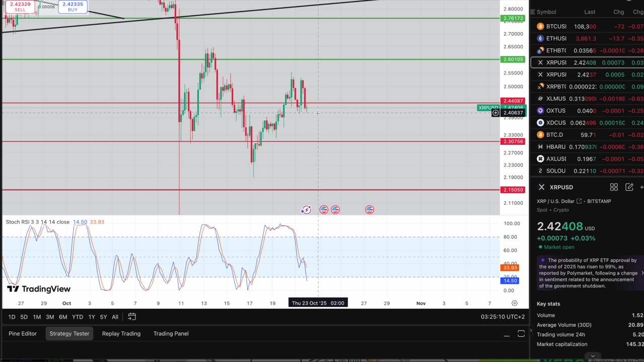Select the All time range
This screenshot has width=644, height=362.
(115, 317)
